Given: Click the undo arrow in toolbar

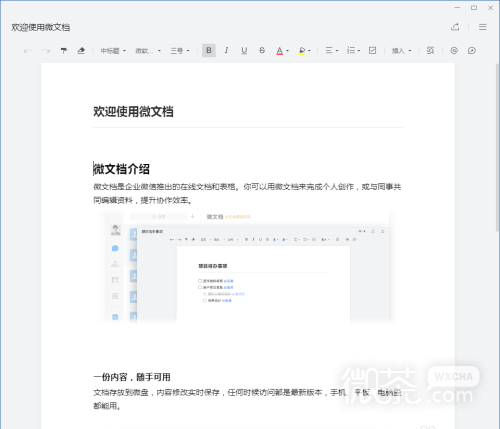Looking at the screenshot, I should coord(28,51).
